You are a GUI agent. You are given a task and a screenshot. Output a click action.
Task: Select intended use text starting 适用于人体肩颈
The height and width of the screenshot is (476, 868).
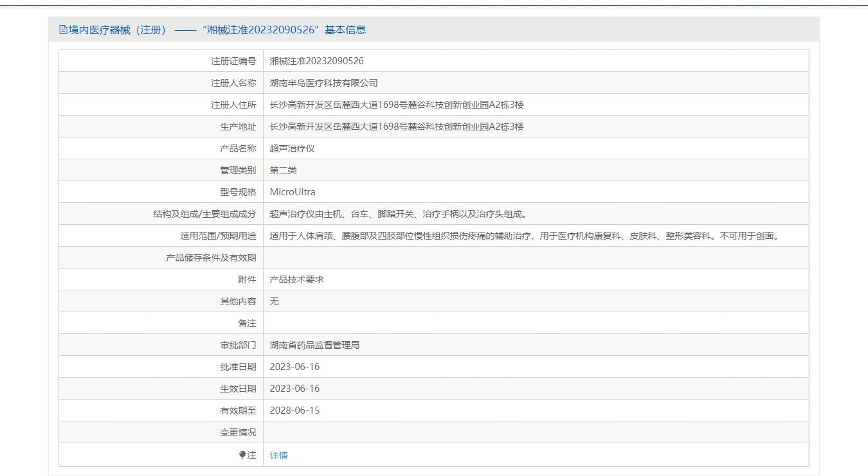[525, 236]
